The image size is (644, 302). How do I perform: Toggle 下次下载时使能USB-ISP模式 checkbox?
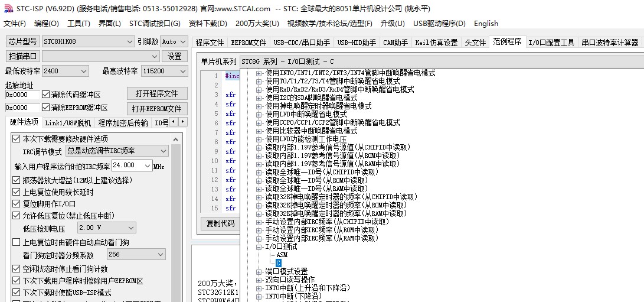coord(16,293)
